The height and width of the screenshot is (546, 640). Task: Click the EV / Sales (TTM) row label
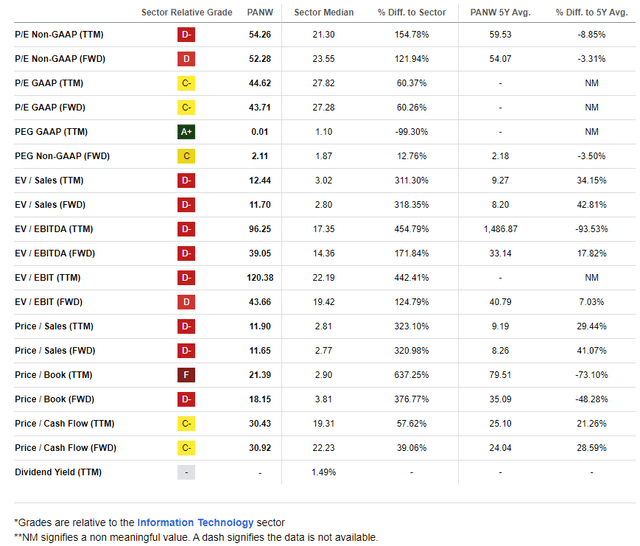pos(49,180)
